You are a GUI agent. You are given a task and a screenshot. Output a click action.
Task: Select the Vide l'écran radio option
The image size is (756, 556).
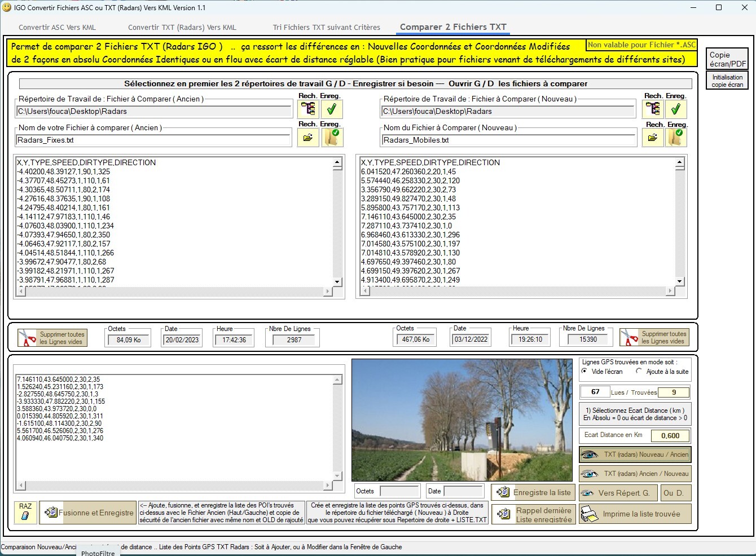pyautogui.click(x=584, y=371)
